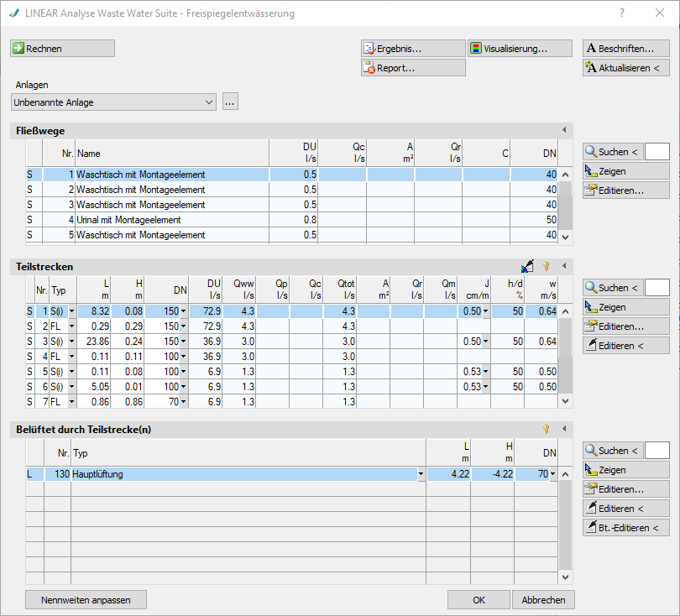Open the J dropdown in Teilstrecken row 5
This screenshot has height=616, width=680.
click(486, 372)
